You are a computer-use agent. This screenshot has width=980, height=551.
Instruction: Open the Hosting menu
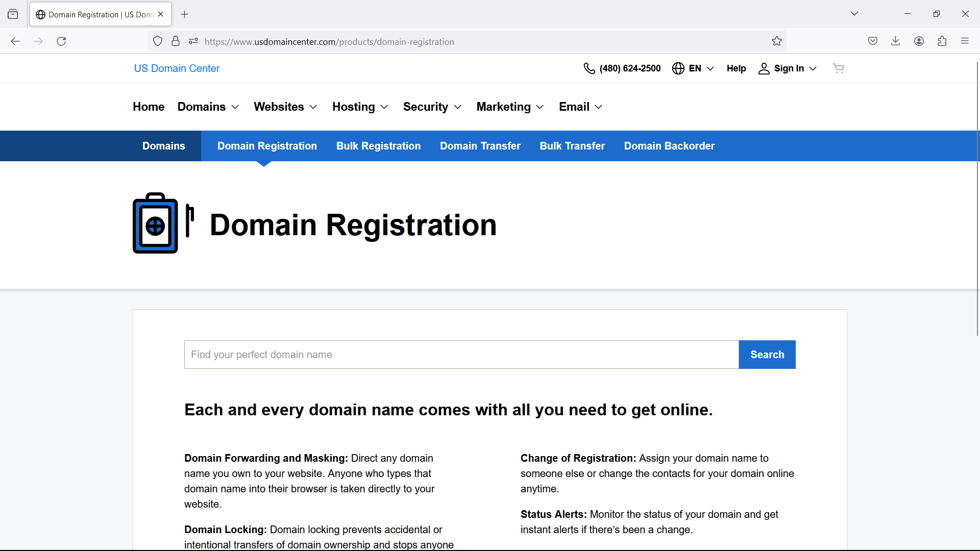point(359,107)
